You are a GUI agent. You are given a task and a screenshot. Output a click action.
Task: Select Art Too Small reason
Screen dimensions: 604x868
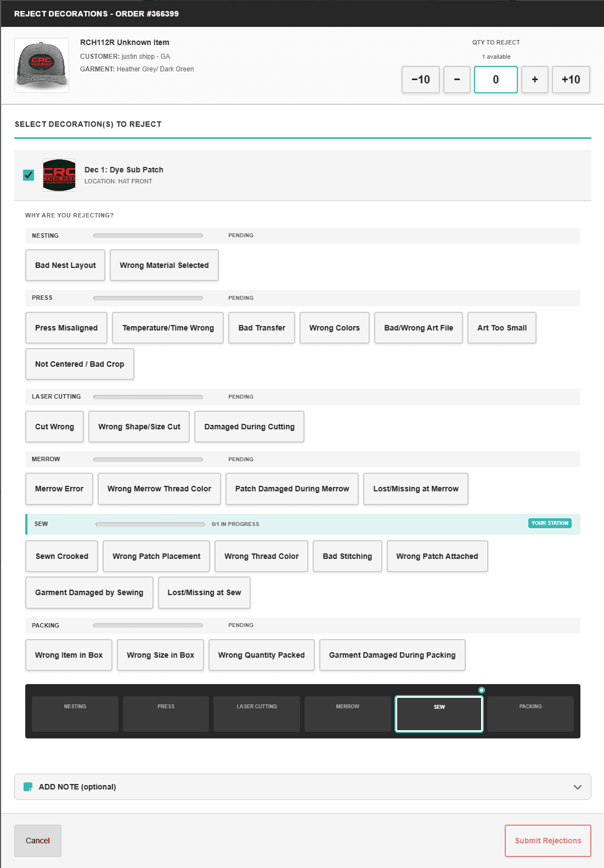[502, 328]
